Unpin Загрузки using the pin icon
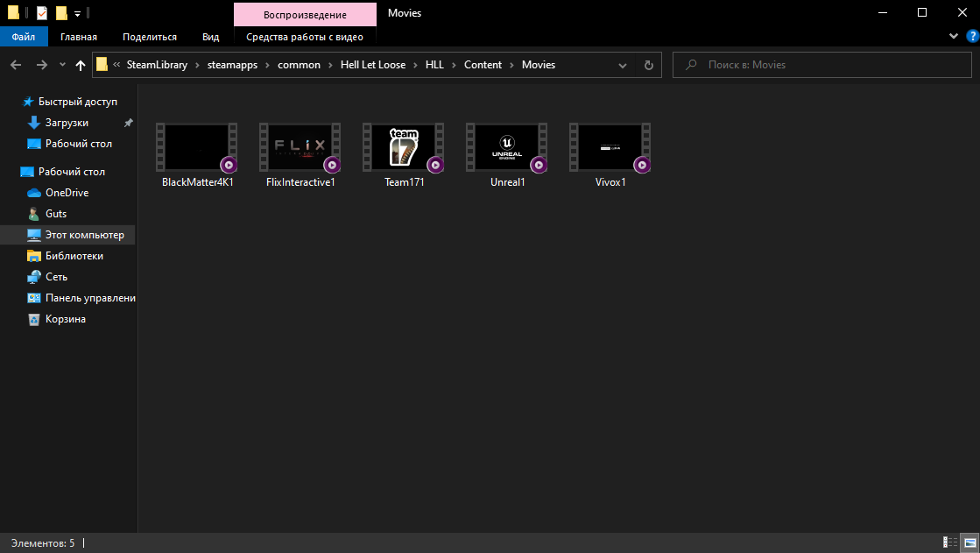Viewport: 980px width, 553px height. tap(128, 123)
